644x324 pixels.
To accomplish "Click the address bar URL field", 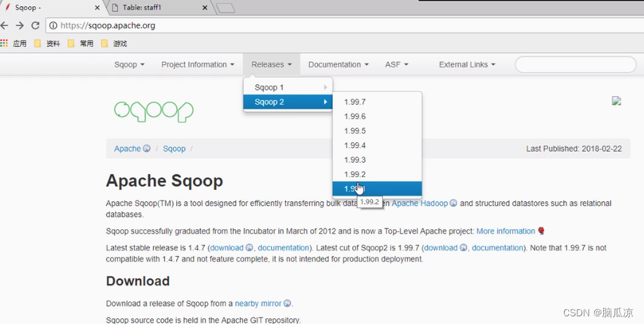I will [345, 25].
